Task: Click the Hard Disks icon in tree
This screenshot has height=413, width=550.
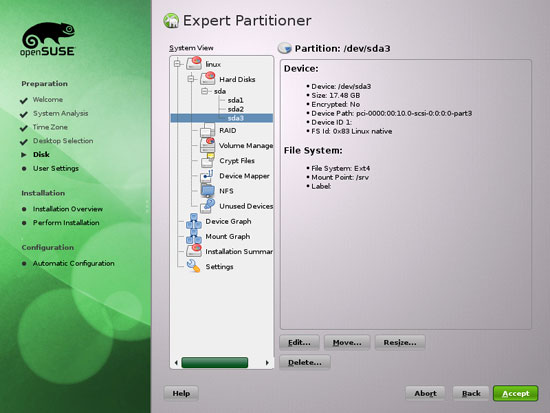Action: [x=208, y=79]
